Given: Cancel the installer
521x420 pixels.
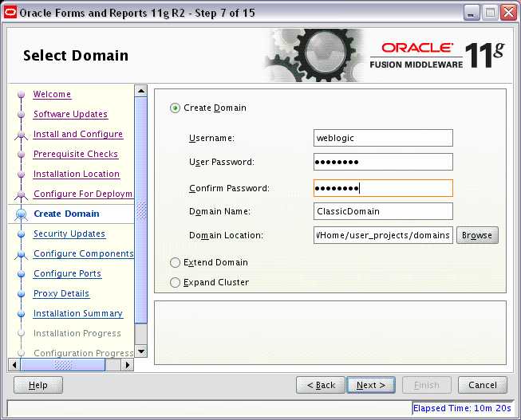Looking at the screenshot, I should coord(483,385).
